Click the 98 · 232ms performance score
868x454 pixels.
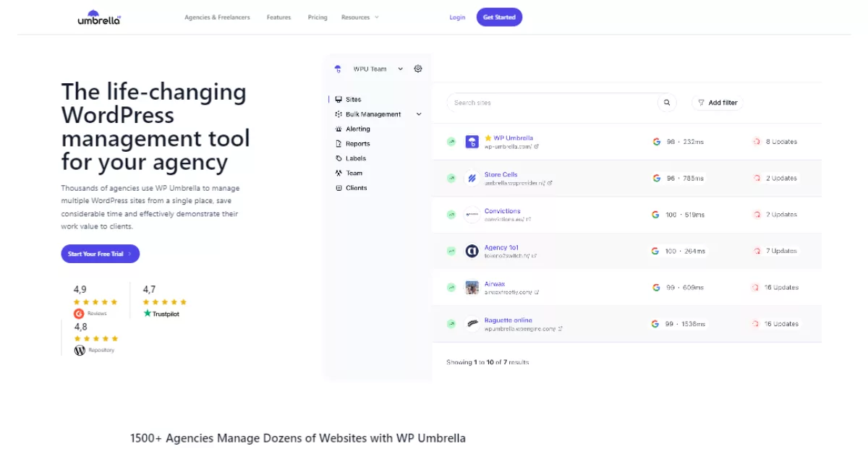685,142
